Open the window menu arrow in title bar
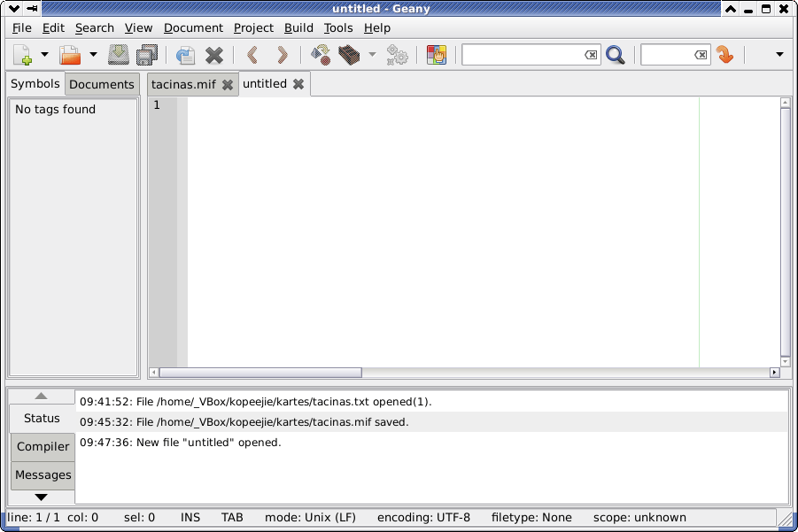The width and height of the screenshot is (798, 532). coord(14,8)
